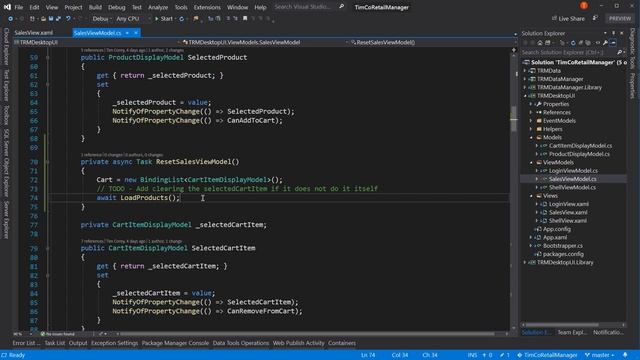Open the Toolbox side tab
The image size is (640, 360).
point(6,115)
